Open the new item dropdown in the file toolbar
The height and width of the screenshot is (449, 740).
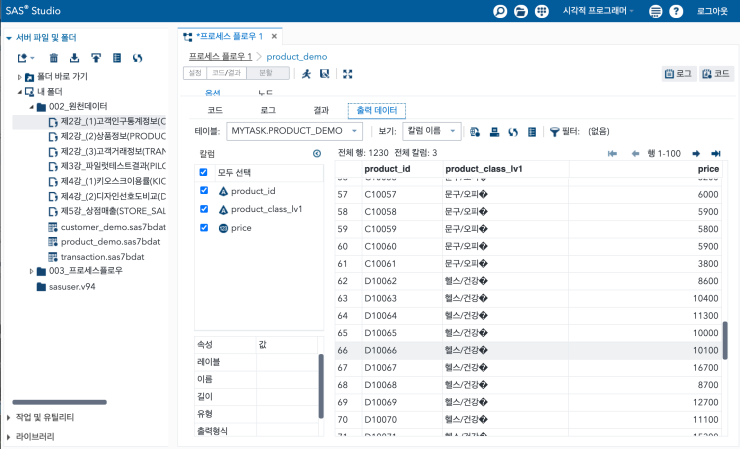(x=26, y=58)
